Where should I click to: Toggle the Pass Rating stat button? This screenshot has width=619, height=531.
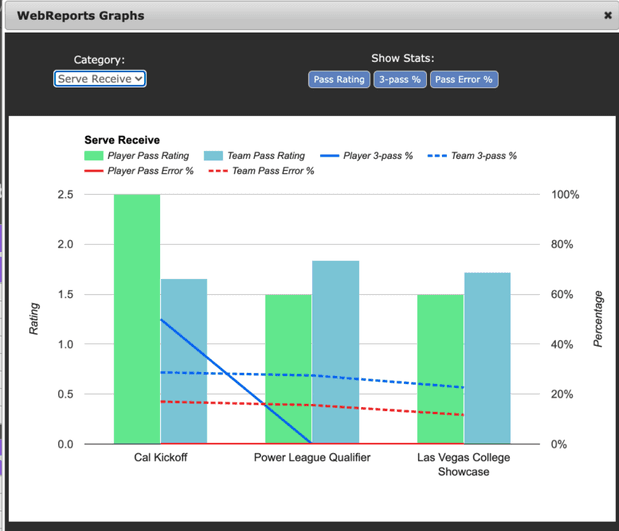pos(339,79)
